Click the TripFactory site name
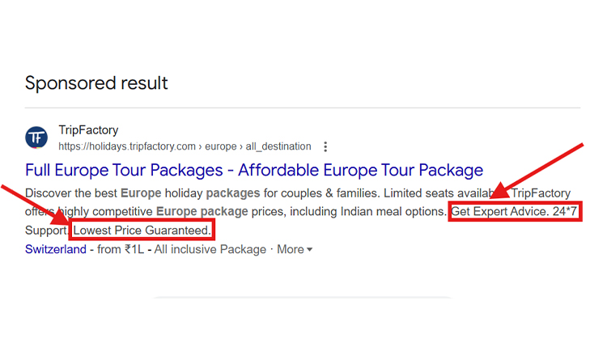The width and height of the screenshot is (607, 364). 88,130
